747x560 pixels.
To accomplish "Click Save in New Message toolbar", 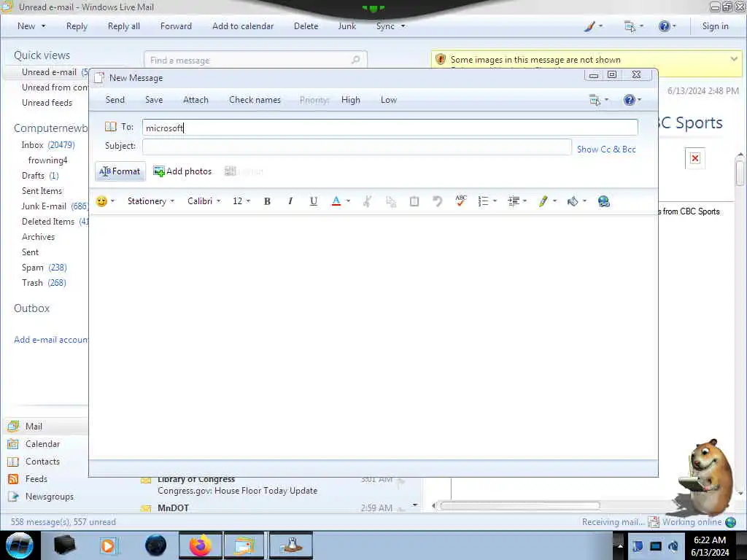I will [154, 100].
